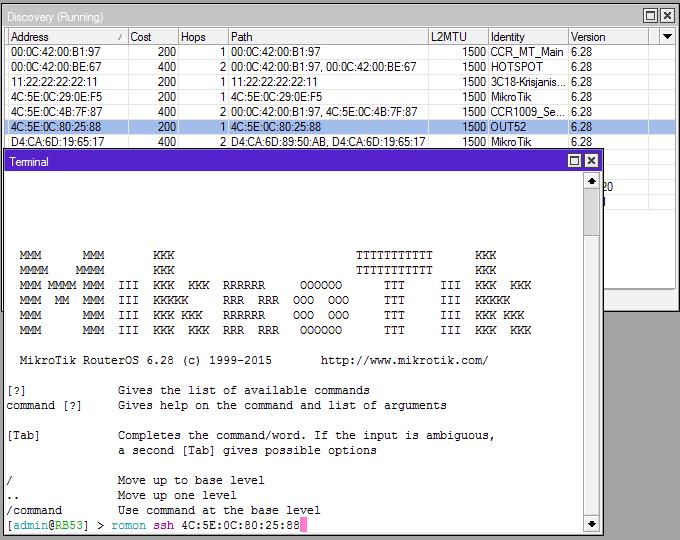The width and height of the screenshot is (680, 540).
Task: Select row with address 4C:5E:0C:4B:7F:87
Action: tap(342, 112)
